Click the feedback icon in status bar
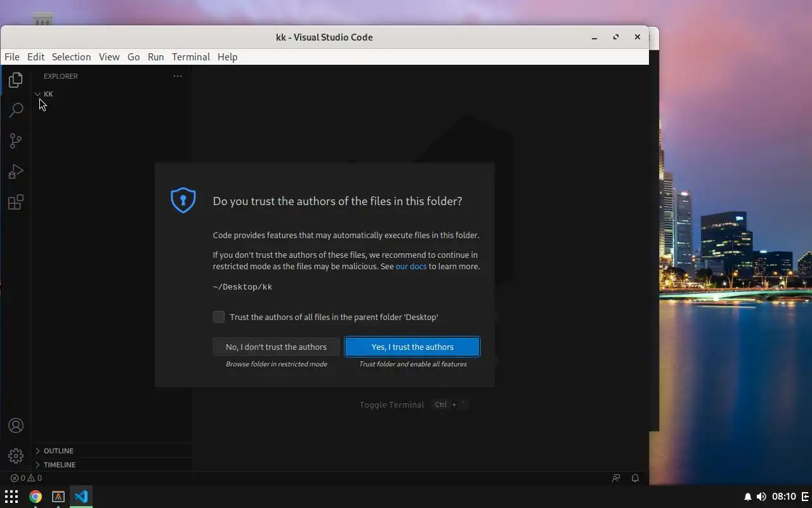The width and height of the screenshot is (812, 508). tap(616, 478)
